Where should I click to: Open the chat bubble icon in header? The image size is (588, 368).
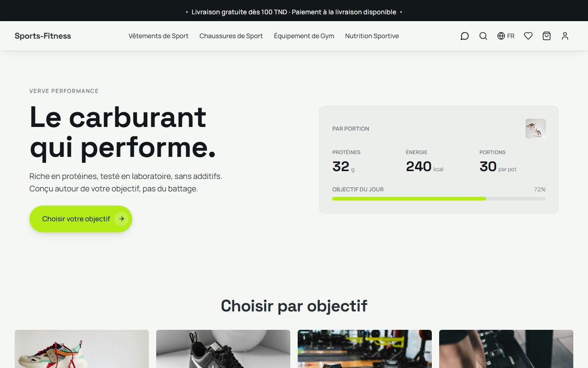tap(464, 36)
